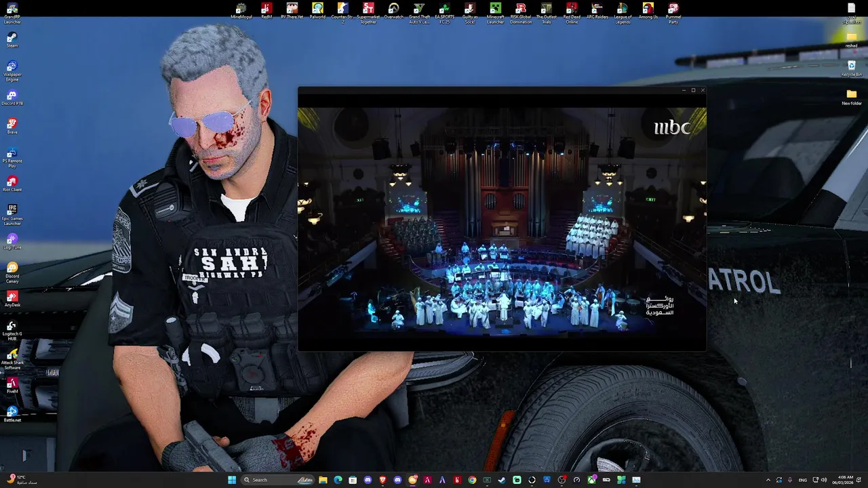Select the Discord PTB desktop icon
The image size is (868, 488).
click(x=12, y=98)
